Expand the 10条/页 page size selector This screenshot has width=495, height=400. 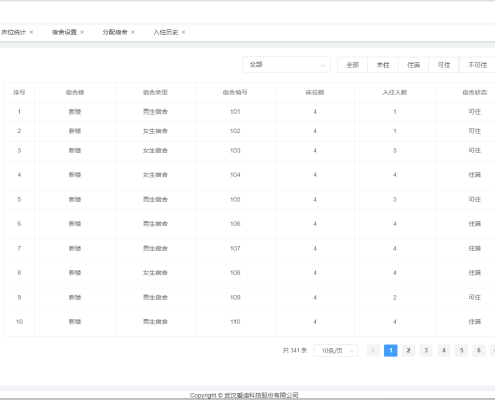tap(336, 350)
